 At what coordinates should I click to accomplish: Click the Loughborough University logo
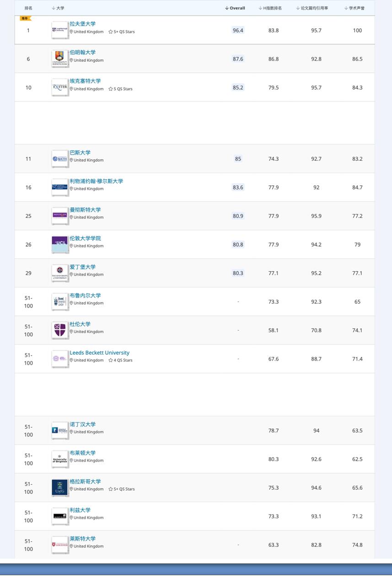tap(60, 30)
